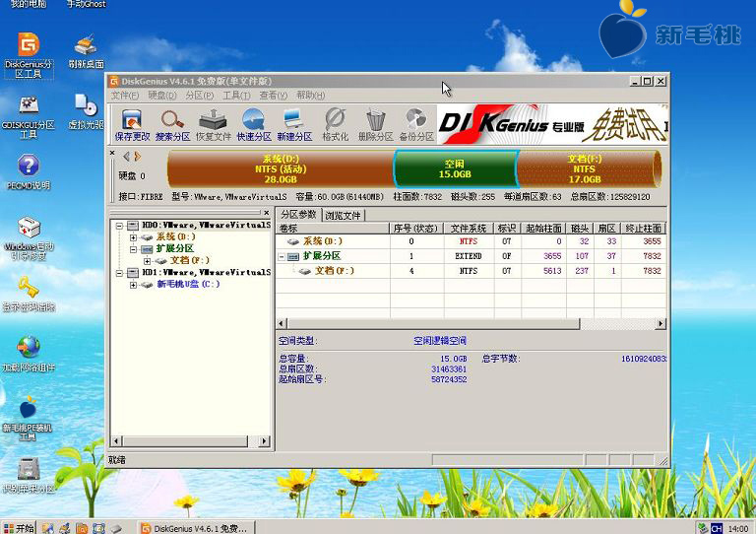Open 开始 Start button
Image resolution: width=756 pixels, height=534 pixels.
pyautogui.click(x=19, y=528)
